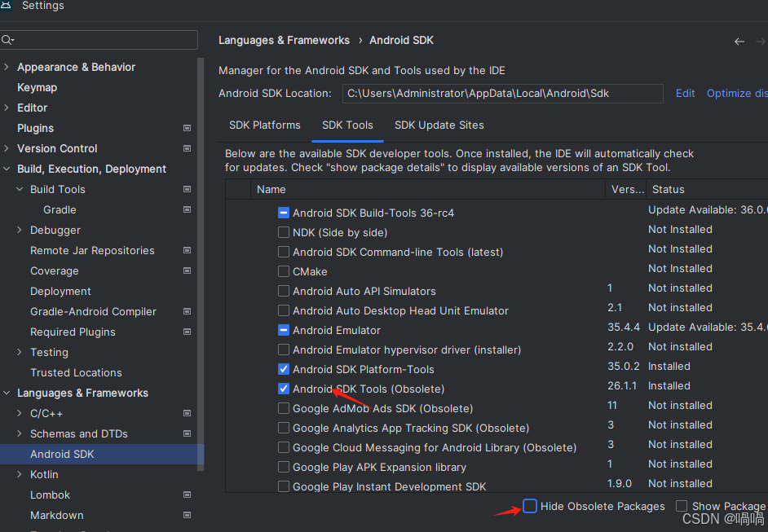The height and width of the screenshot is (532, 768).
Task: Expand the Version Control section
Action: coord(7,148)
